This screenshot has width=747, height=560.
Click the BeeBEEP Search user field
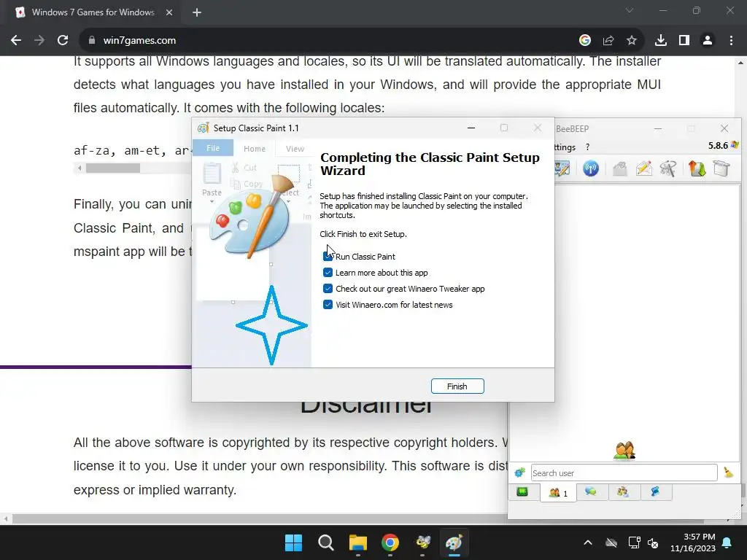tap(624, 472)
